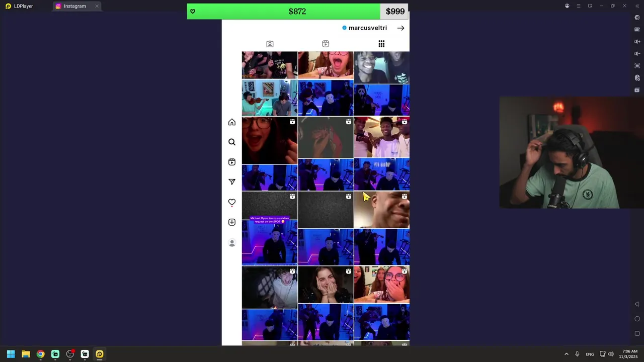
Task: Open LDPlayer multi-instance plus icon
Action: click(x=637, y=90)
